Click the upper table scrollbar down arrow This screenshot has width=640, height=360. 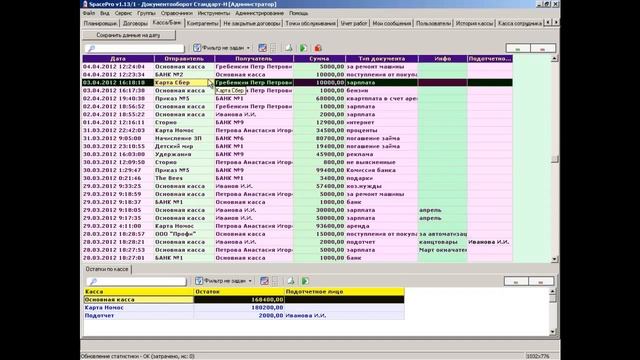[554, 259]
